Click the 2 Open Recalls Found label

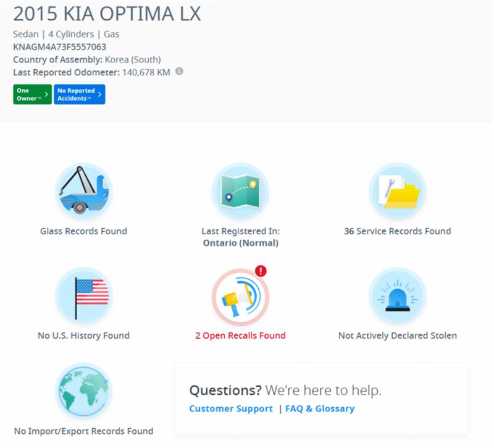(240, 336)
